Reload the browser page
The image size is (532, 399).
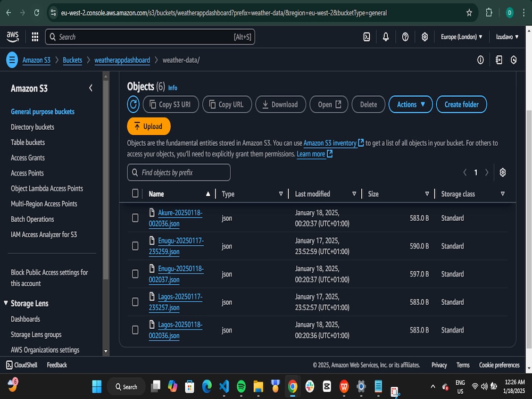[36, 13]
